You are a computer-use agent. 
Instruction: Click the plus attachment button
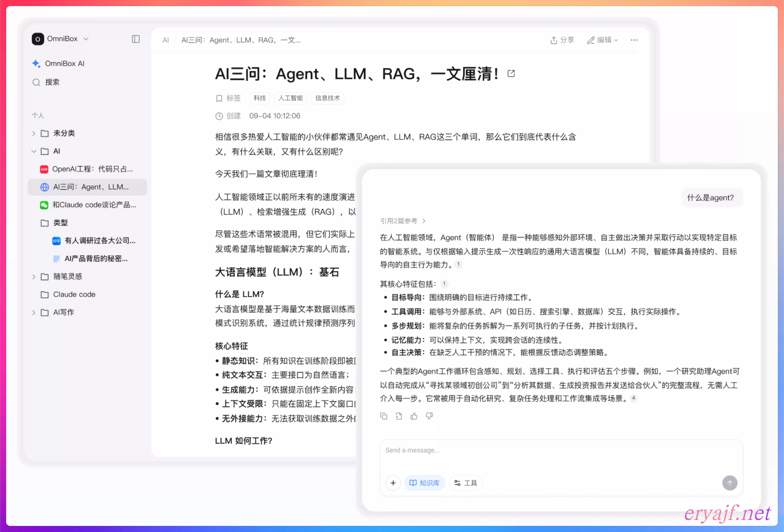(393, 483)
